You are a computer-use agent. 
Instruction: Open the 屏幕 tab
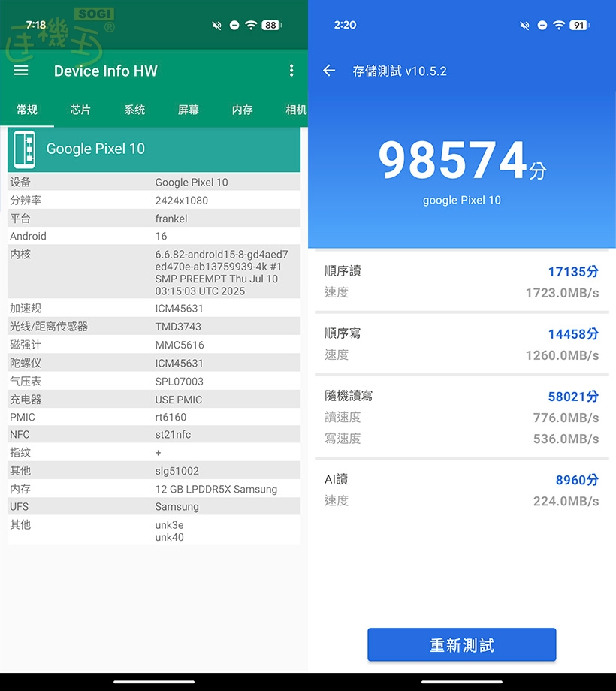coord(189,110)
